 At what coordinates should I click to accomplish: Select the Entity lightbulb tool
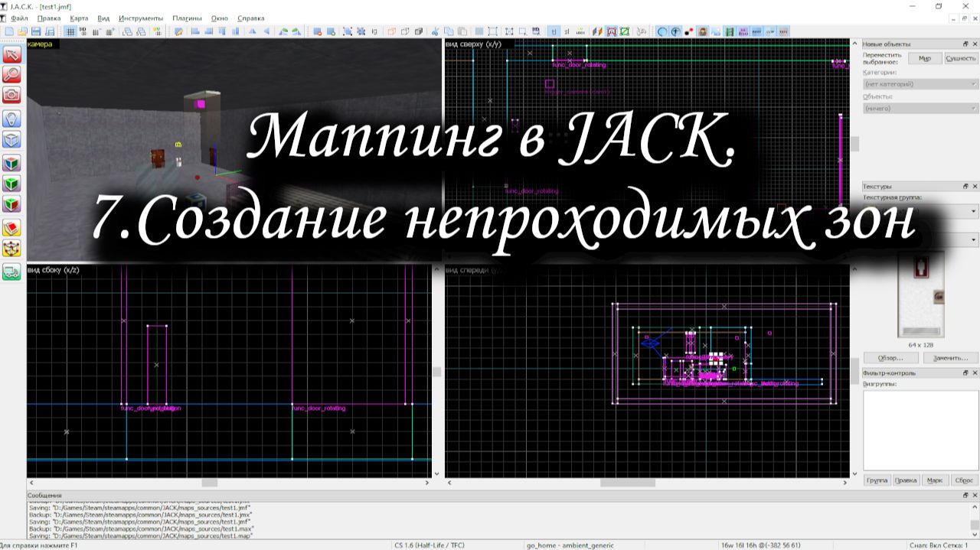pyautogui.click(x=12, y=119)
